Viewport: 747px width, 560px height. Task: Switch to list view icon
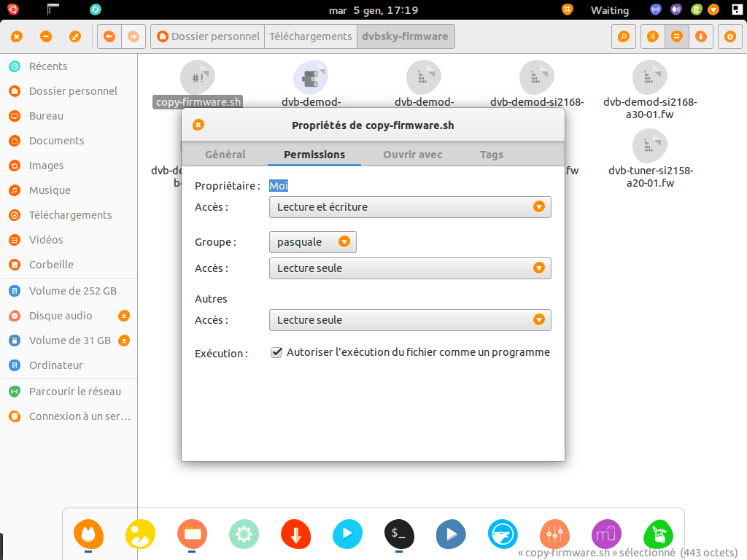pos(653,36)
